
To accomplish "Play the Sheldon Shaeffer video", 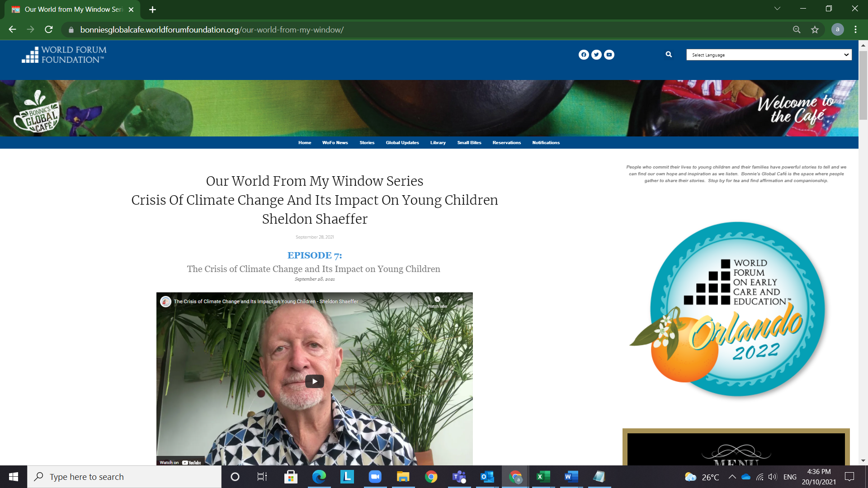I will [315, 381].
